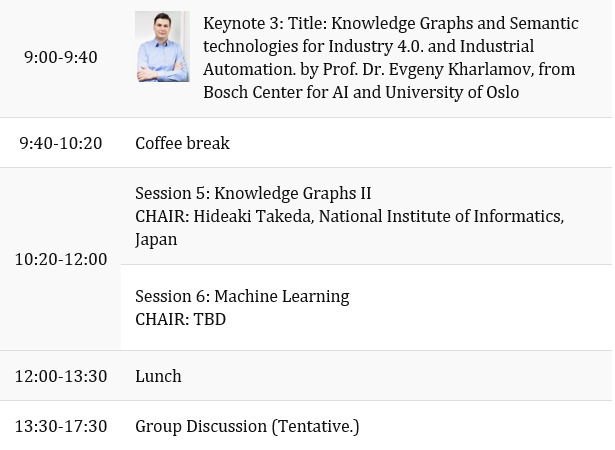Click the 'CHAIR: TBD' line
The width and height of the screenshot is (615, 450).
coord(180,319)
